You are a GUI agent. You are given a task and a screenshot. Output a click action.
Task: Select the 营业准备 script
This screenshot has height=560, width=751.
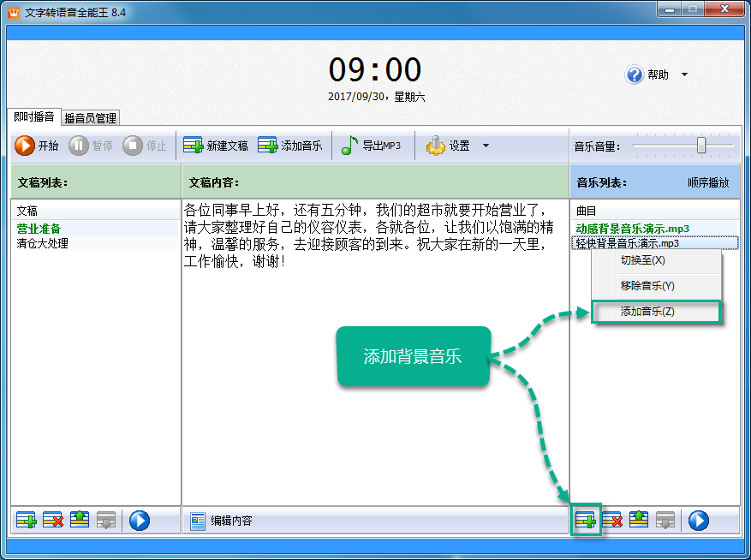pyautogui.click(x=95, y=229)
